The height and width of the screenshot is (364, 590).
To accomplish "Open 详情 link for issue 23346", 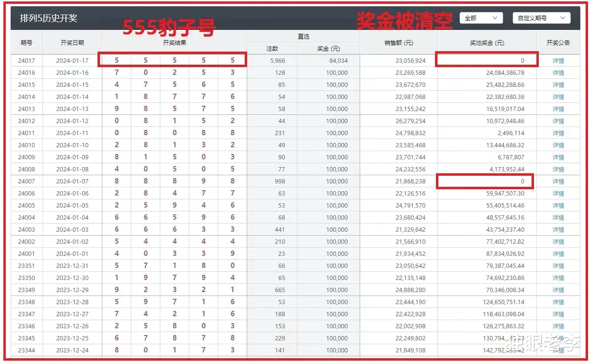I will [558, 326].
